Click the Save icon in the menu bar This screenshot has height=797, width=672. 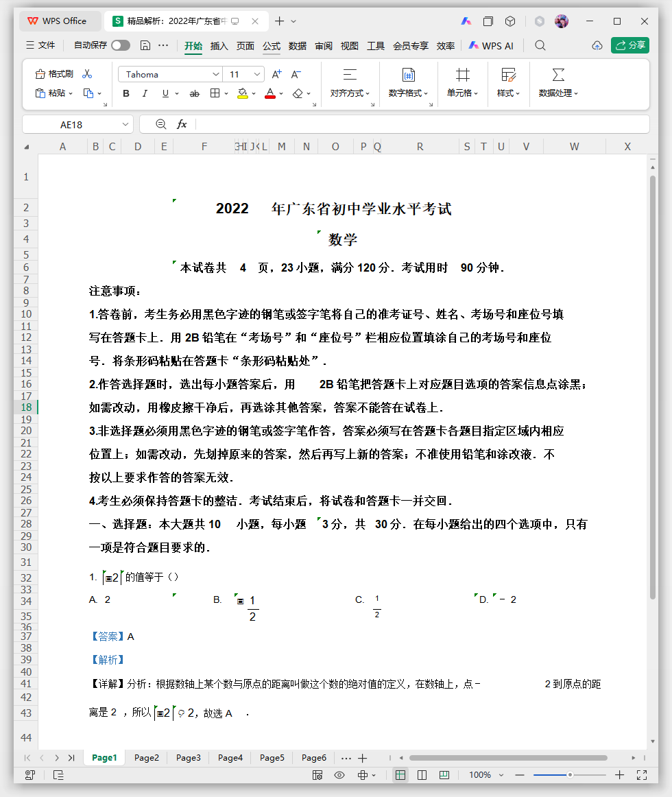[x=145, y=45]
